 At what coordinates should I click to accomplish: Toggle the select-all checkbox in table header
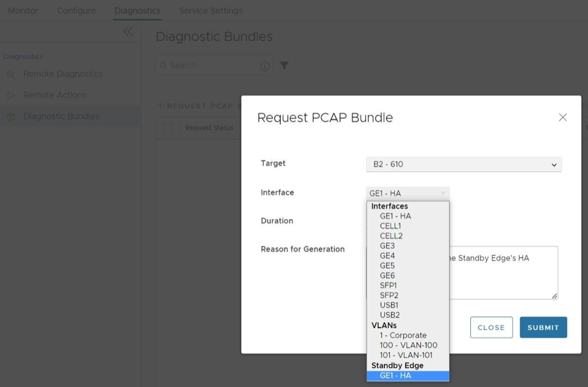[x=168, y=128]
